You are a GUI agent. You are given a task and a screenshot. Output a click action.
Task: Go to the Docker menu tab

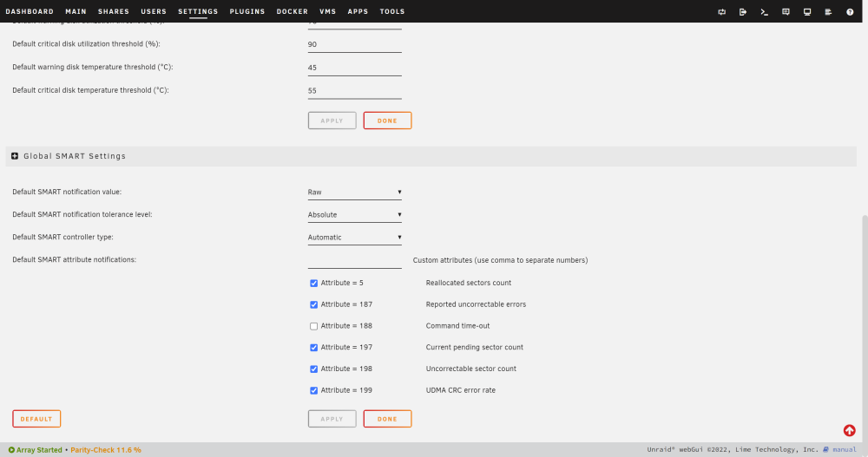tap(293, 11)
